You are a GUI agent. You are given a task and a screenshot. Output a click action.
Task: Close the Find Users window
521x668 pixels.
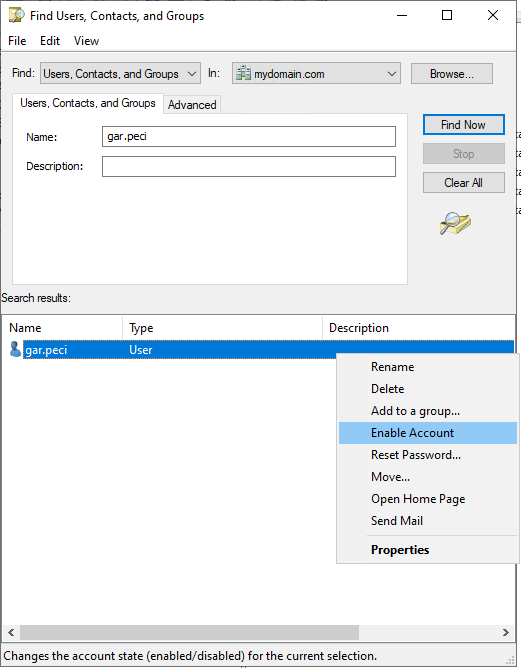[493, 15]
